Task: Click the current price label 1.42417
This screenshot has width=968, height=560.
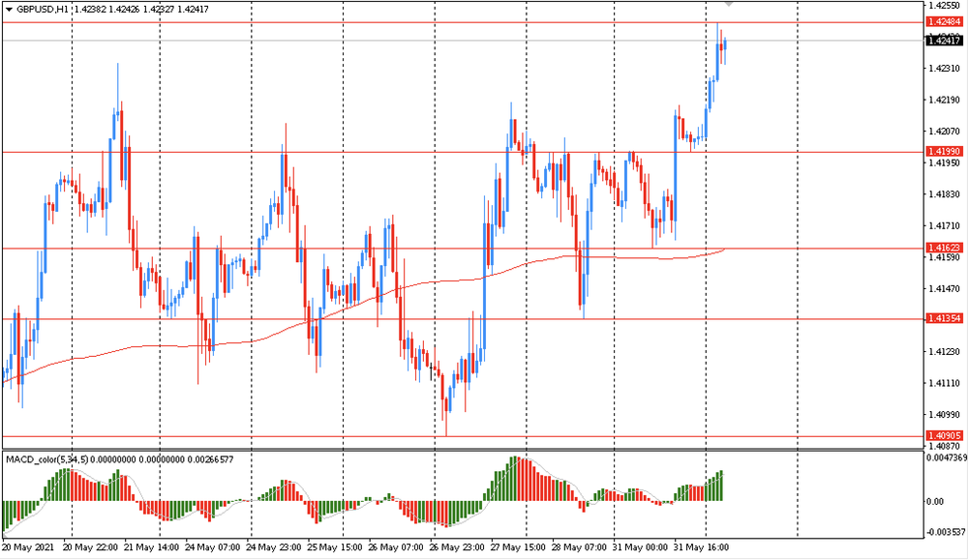Action: [x=945, y=41]
